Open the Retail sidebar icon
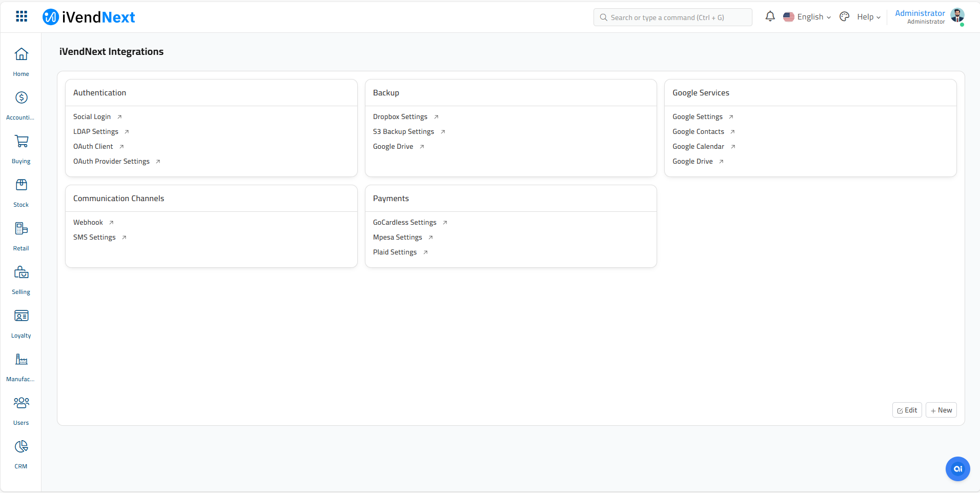 click(x=21, y=228)
